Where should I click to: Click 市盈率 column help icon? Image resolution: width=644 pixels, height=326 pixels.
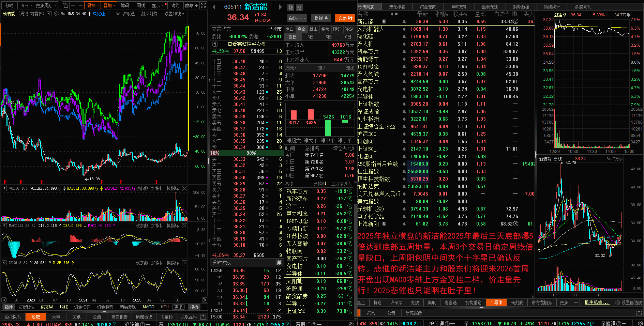tap(514, 14)
